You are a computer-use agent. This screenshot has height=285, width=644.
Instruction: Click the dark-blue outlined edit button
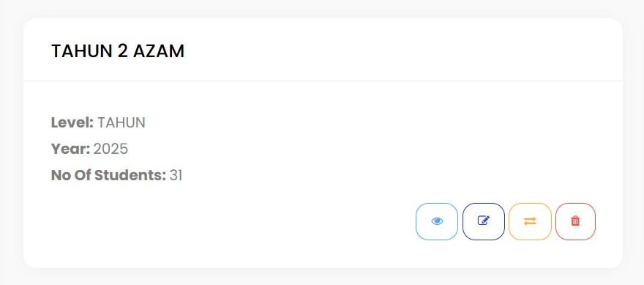pyautogui.click(x=484, y=221)
